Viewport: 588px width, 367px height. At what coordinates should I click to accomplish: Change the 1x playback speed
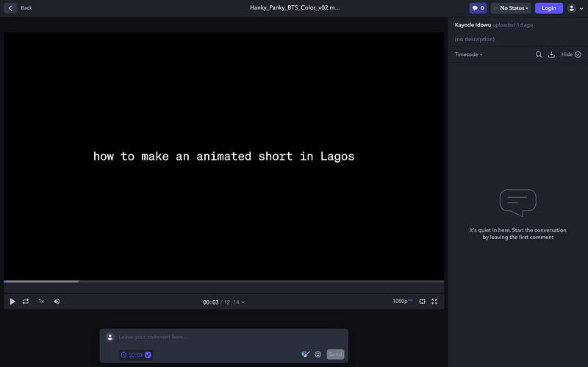[41, 302]
